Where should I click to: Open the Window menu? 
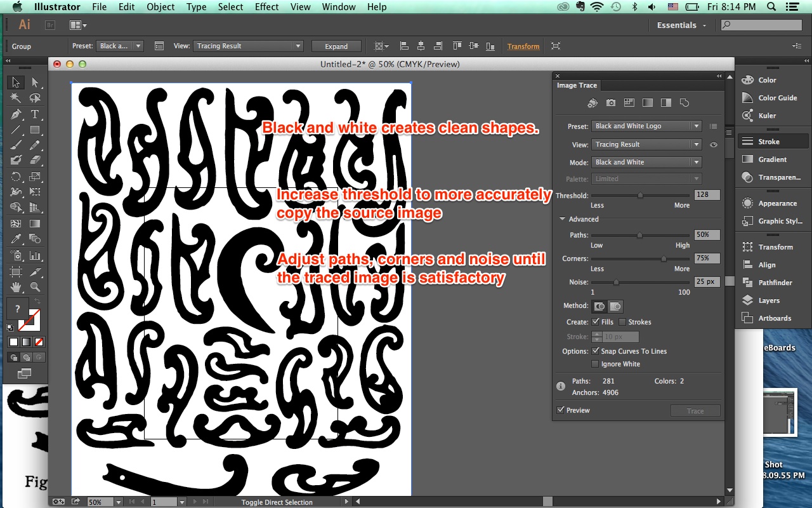pos(339,7)
